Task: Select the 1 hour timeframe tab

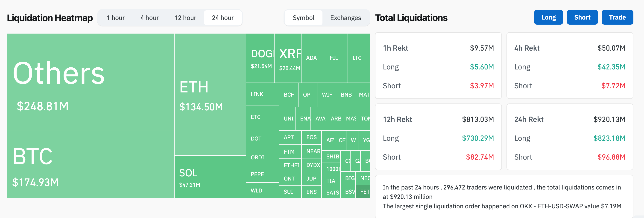Action: pos(115,18)
